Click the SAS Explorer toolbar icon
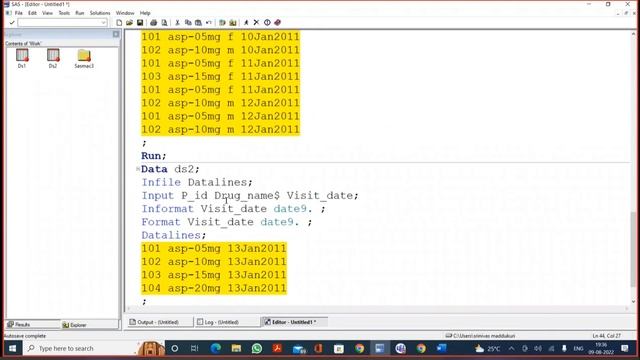640x360 pixels. tap(233, 22)
